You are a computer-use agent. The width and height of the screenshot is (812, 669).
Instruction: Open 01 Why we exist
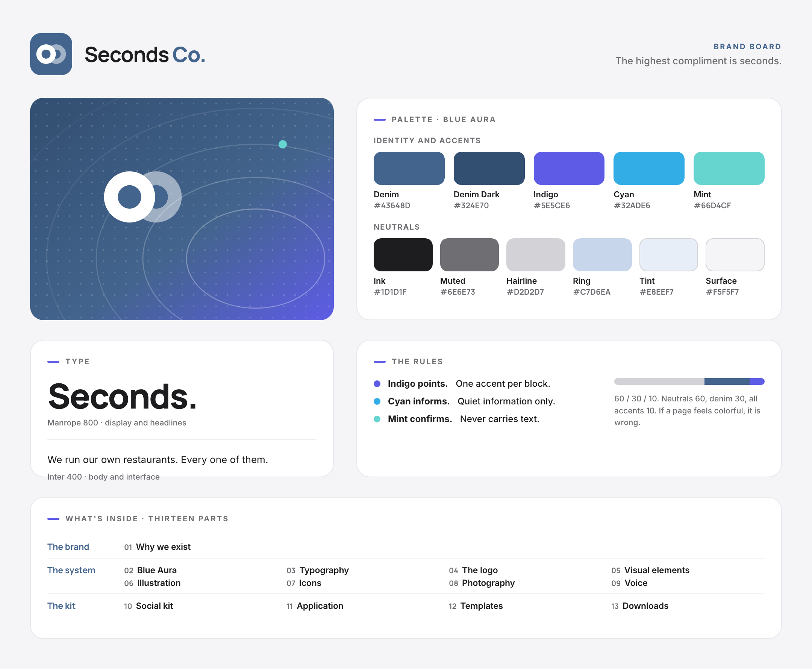point(157,547)
